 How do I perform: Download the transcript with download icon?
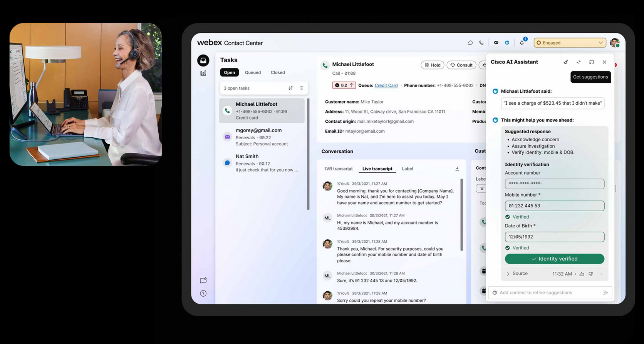pyautogui.click(x=457, y=169)
